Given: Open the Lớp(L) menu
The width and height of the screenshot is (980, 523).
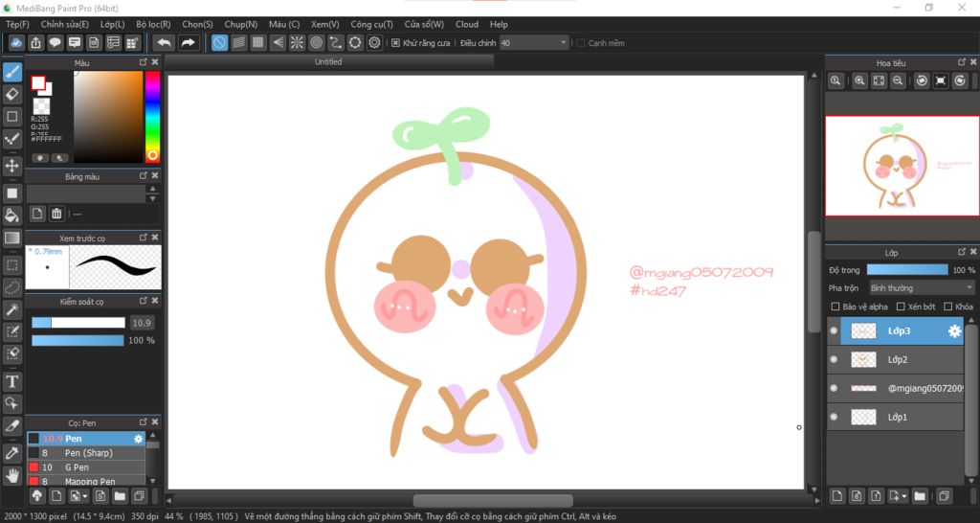Looking at the screenshot, I should [x=113, y=24].
